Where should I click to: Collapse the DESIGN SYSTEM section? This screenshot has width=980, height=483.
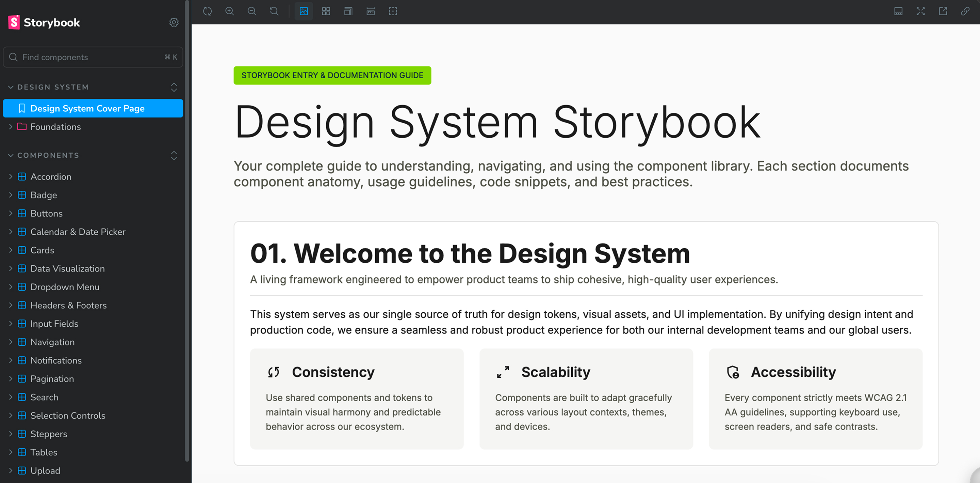pos(48,87)
